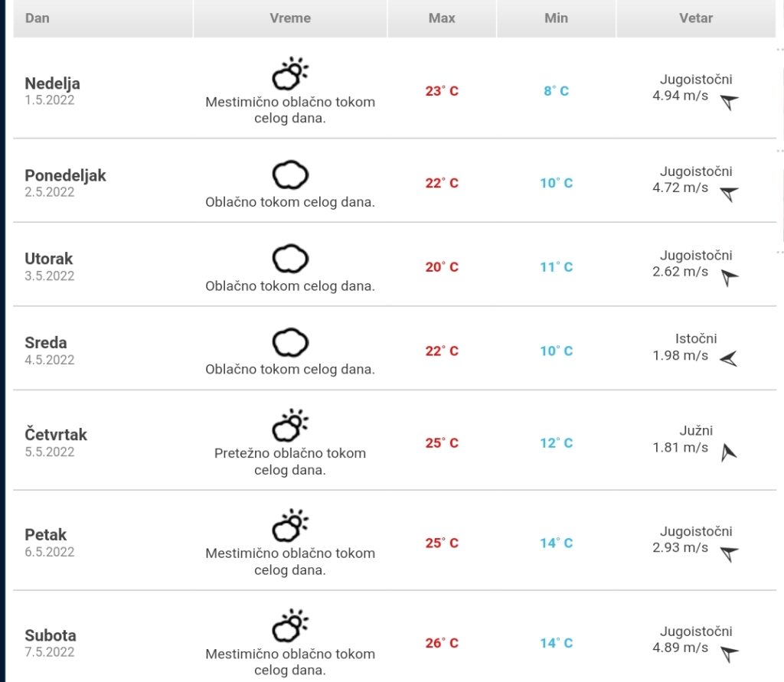The height and width of the screenshot is (682, 784).
Task: Click the Min column header
Action: click(556, 18)
